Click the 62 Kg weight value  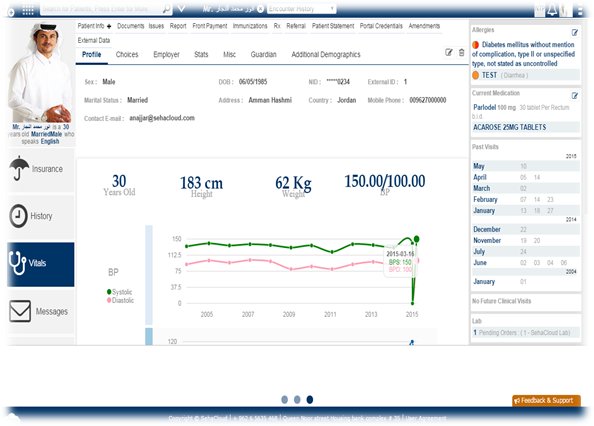click(293, 183)
